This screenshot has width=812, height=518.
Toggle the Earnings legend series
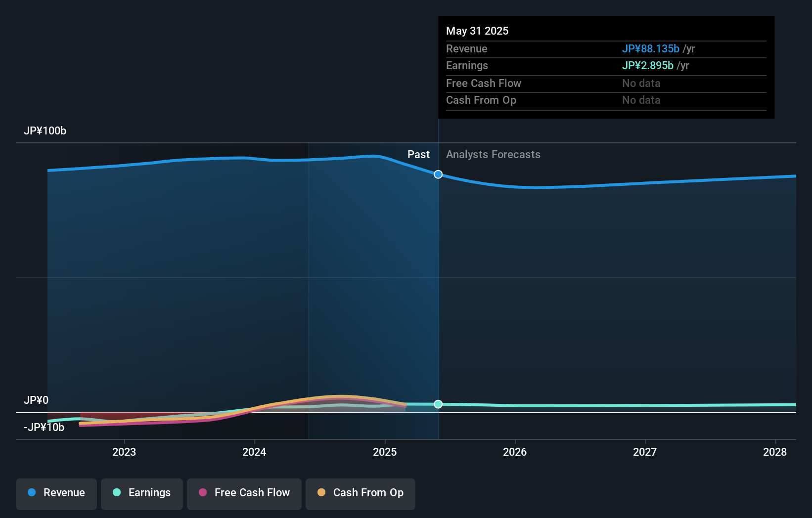[142, 494]
